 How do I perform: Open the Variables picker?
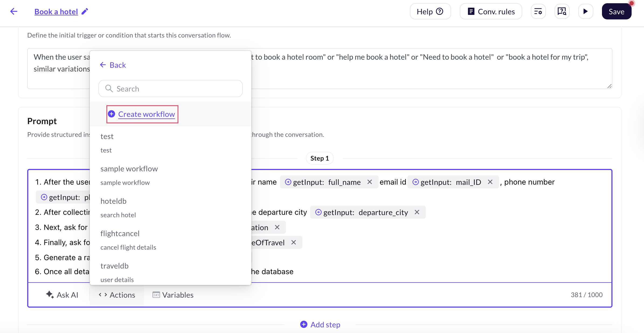(173, 295)
